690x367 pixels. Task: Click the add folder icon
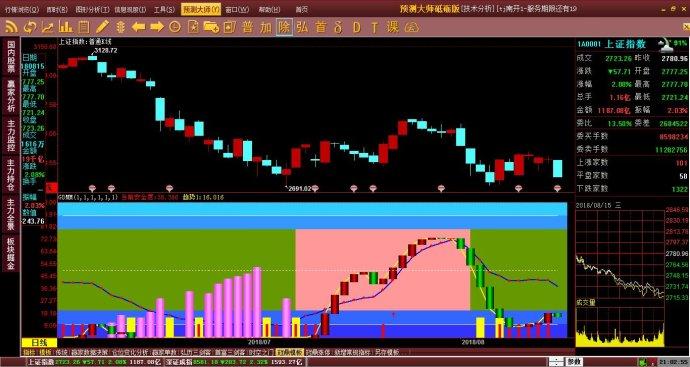(211, 27)
